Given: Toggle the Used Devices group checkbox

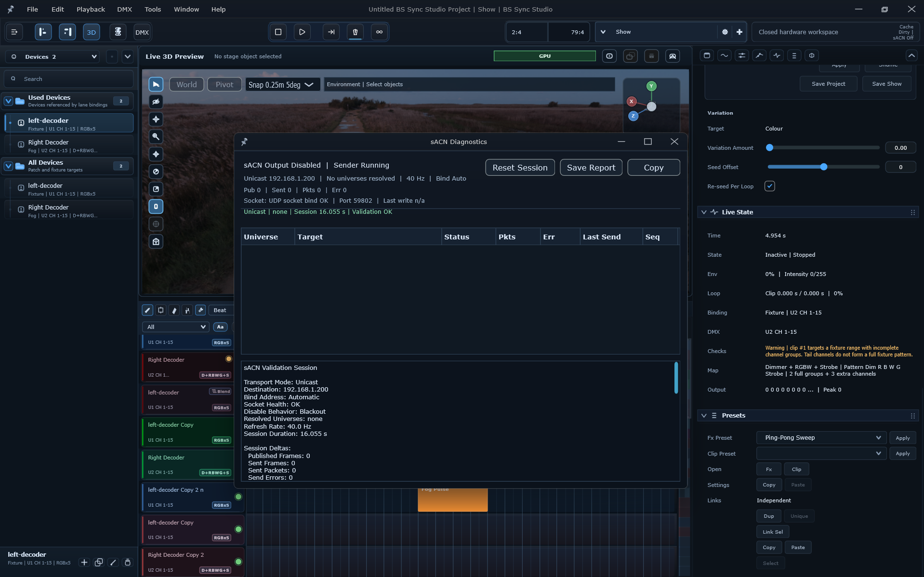Looking at the screenshot, I should [x=8, y=101].
